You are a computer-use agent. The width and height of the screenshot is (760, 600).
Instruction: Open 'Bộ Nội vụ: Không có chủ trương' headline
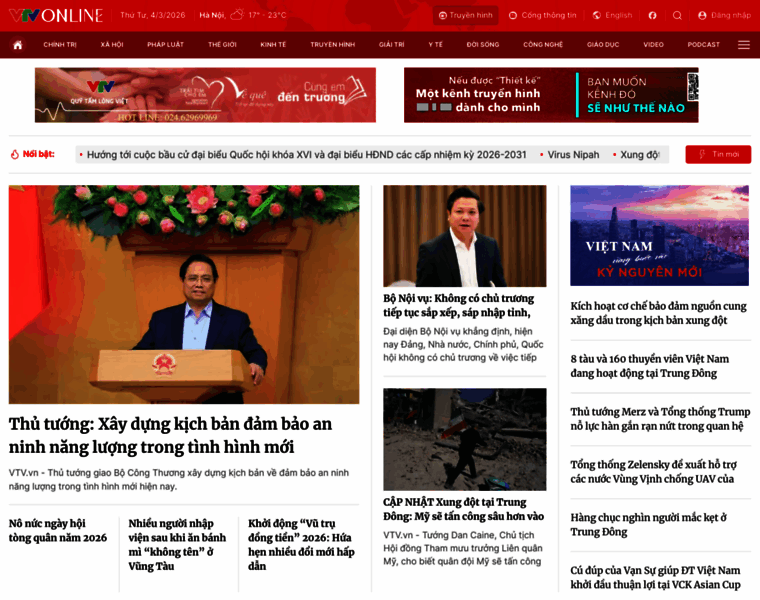point(459,305)
